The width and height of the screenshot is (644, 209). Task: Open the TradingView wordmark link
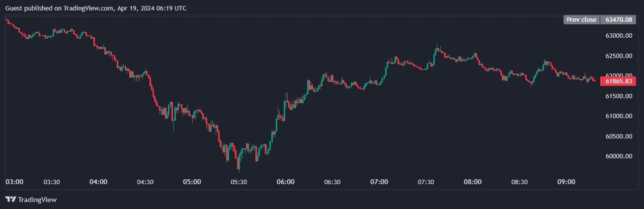[37, 200]
